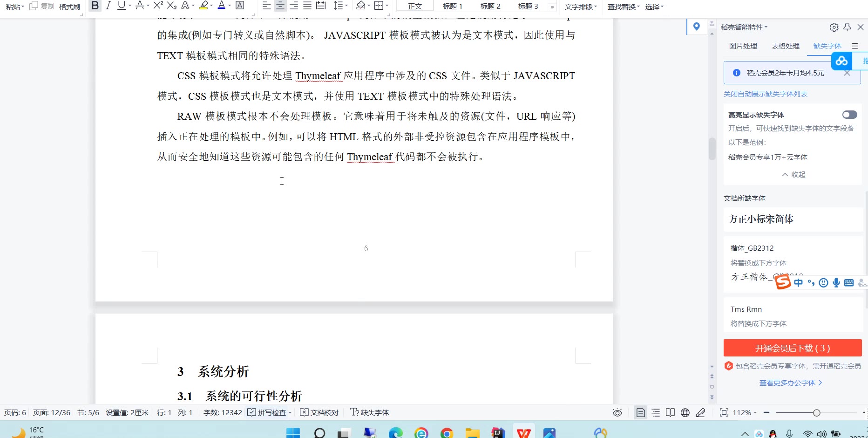Apply text effects with the outlined A icon
The height and width of the screenshot is (438, 868).
pos(185,6)
